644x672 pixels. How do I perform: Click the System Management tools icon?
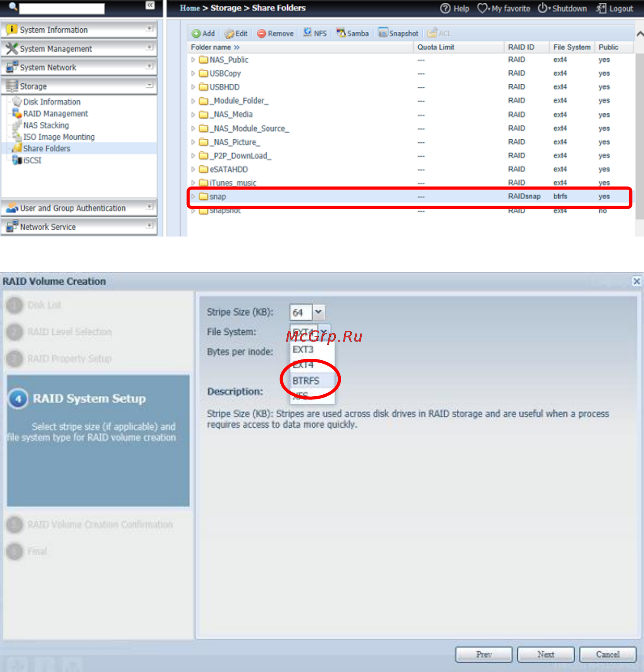click(12, 48)
